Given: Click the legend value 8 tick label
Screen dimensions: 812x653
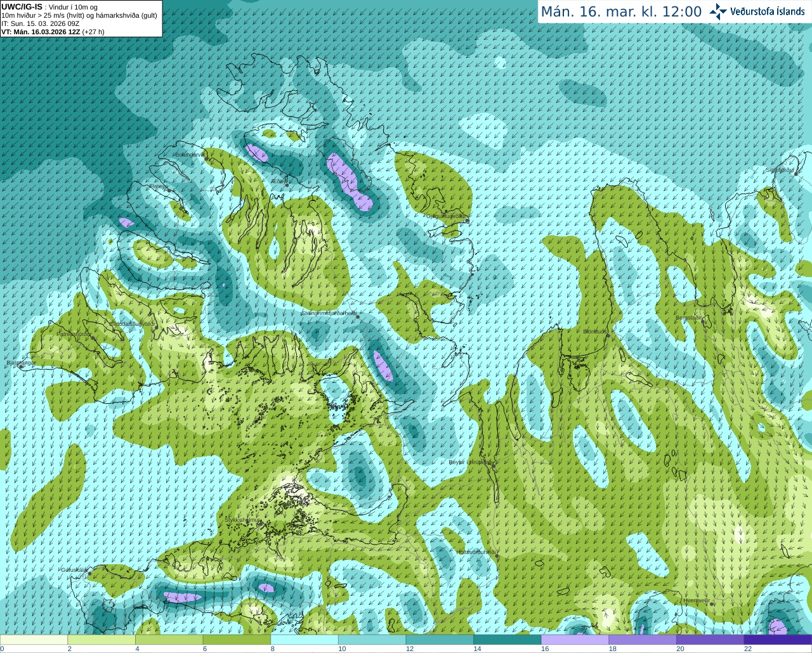Looking at the screenshot, I should pyautogui.click(x=272, y=649).
